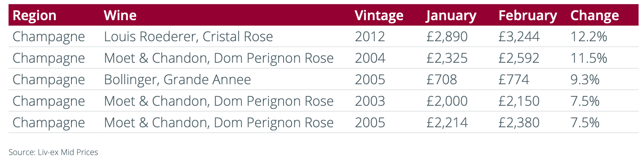Click the 12.2% change value

click(589, 37)
